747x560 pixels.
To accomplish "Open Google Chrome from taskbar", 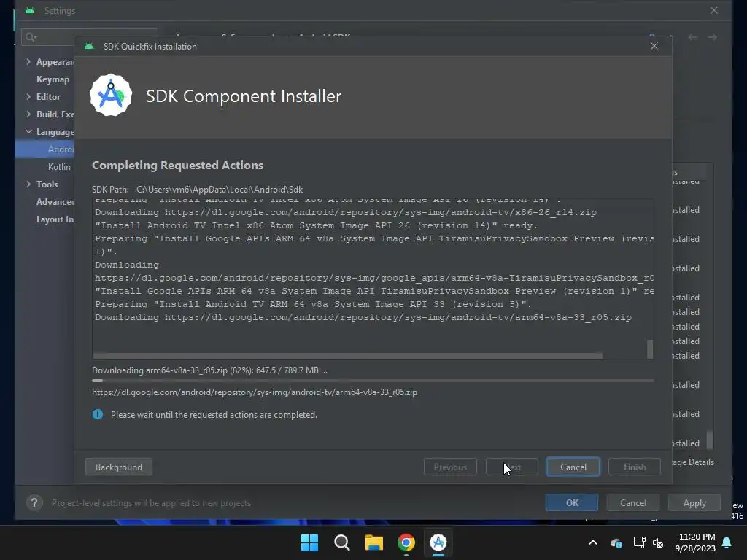I will 406,542.
